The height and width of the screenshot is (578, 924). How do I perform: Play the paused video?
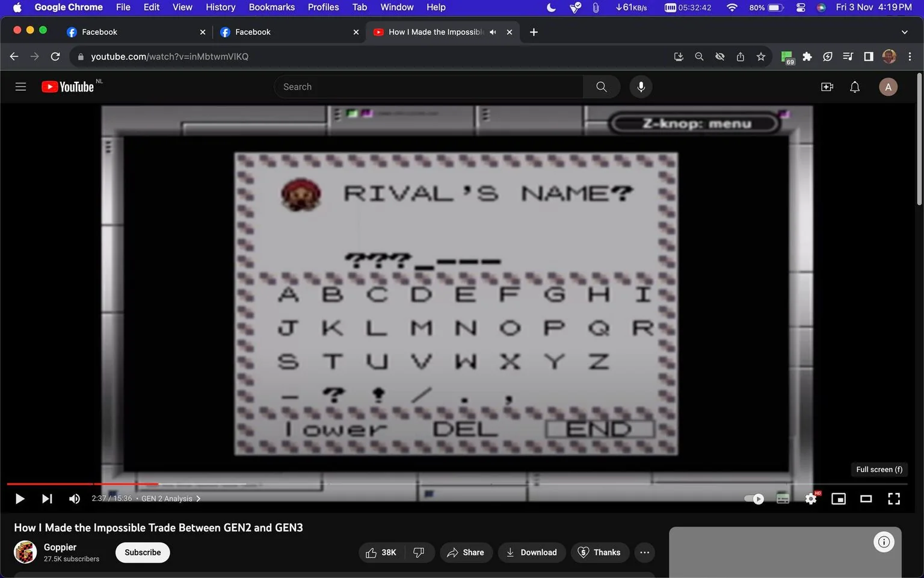(x=20, y=499)
